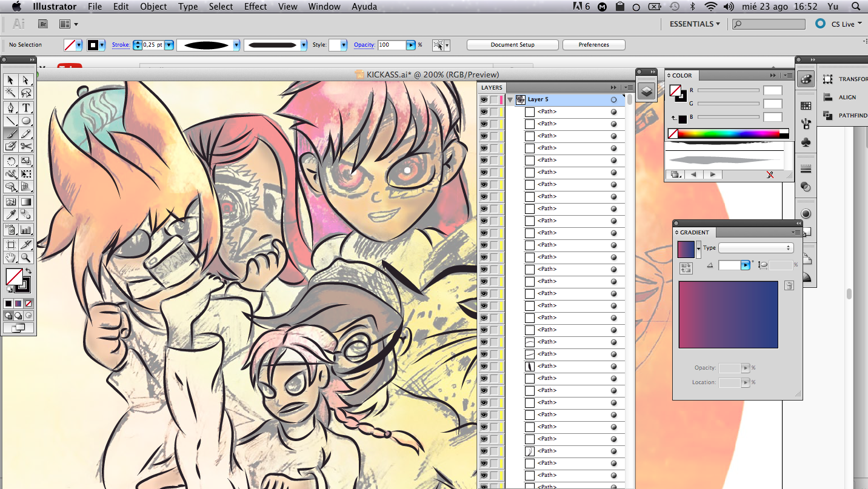Open the Effect menu
Viewport: 868px width, 489px height.
[x=255, y=7]
